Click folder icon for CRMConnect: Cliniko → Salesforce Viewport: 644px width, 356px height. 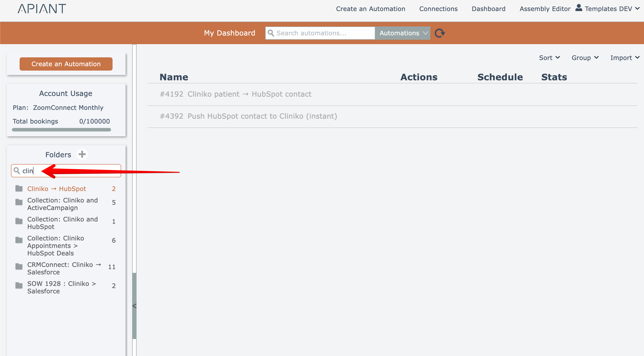(x=19, y=267)
